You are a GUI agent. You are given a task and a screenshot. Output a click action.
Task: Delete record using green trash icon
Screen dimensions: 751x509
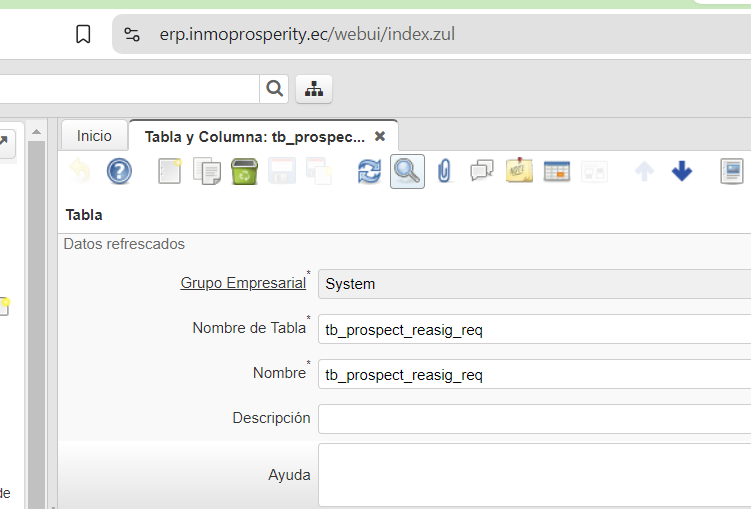point(244,171)
